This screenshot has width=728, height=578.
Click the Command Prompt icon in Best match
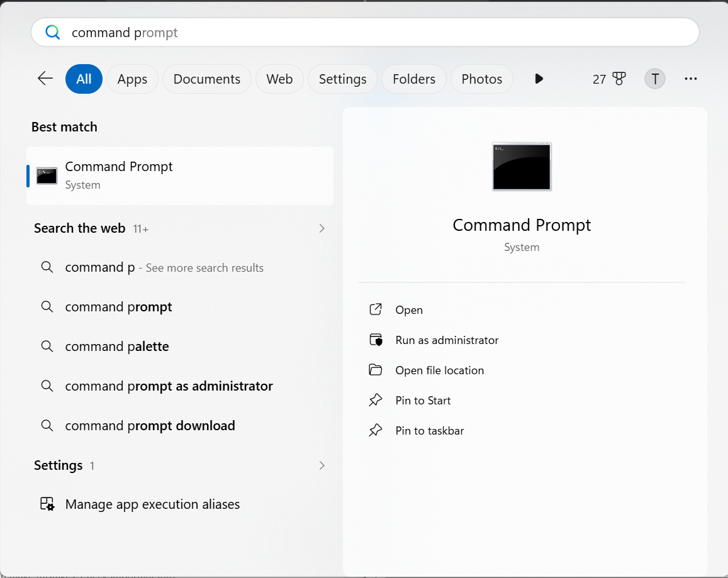coord(47,175)
